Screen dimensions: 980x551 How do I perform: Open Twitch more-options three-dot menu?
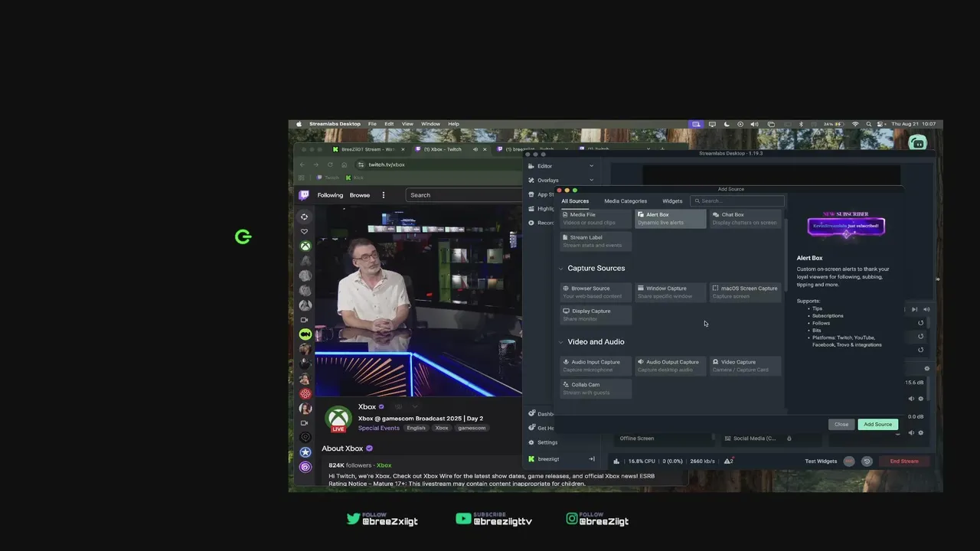point(384,195)
